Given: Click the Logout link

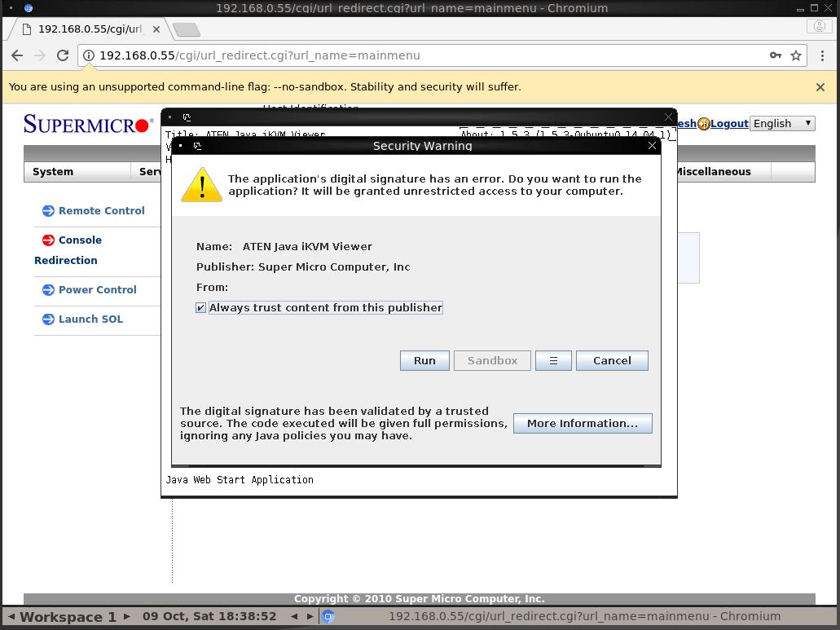Looking at the screenshot, I should point(729,123).
